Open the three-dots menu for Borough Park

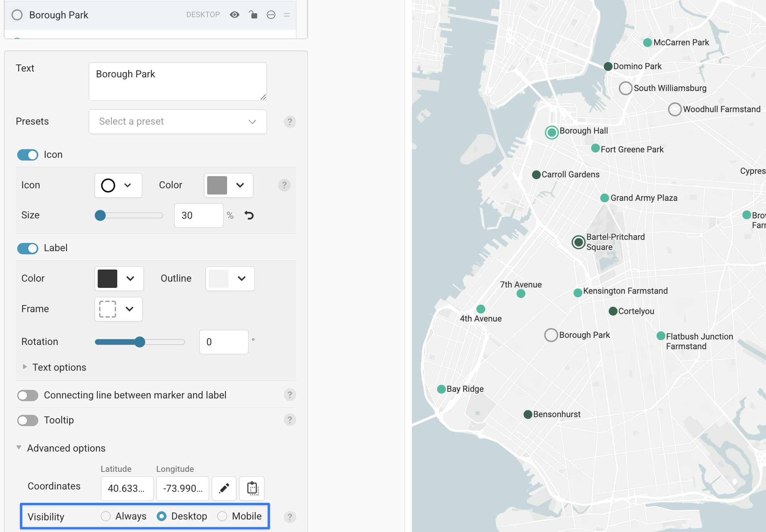point(271,15)
